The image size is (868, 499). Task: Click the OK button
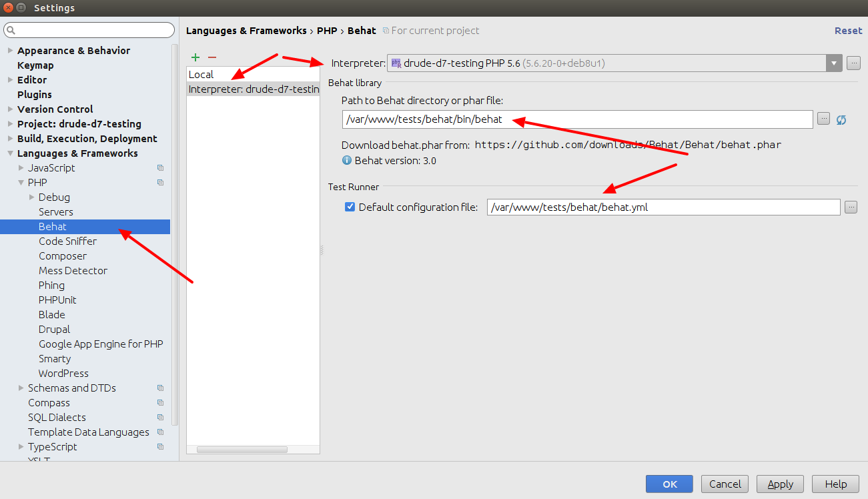(x=669, y=484)
